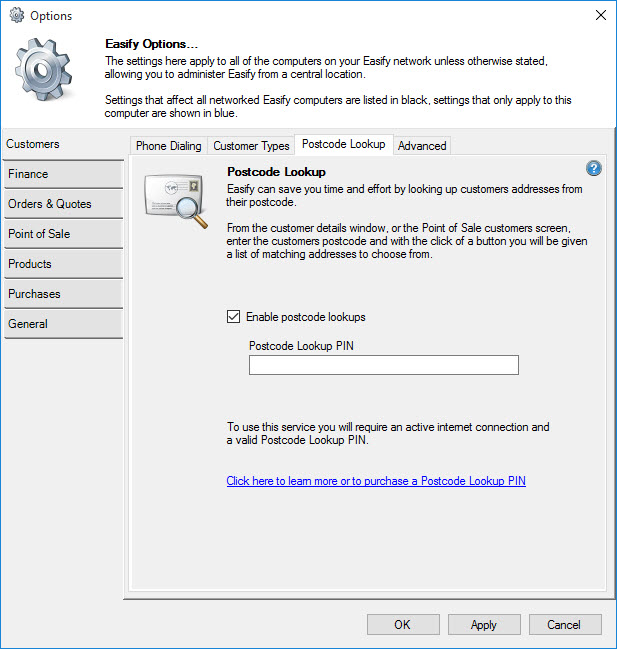617x649 pixels.
Task: Click the small gear icon in title bar
Action: 16,16
